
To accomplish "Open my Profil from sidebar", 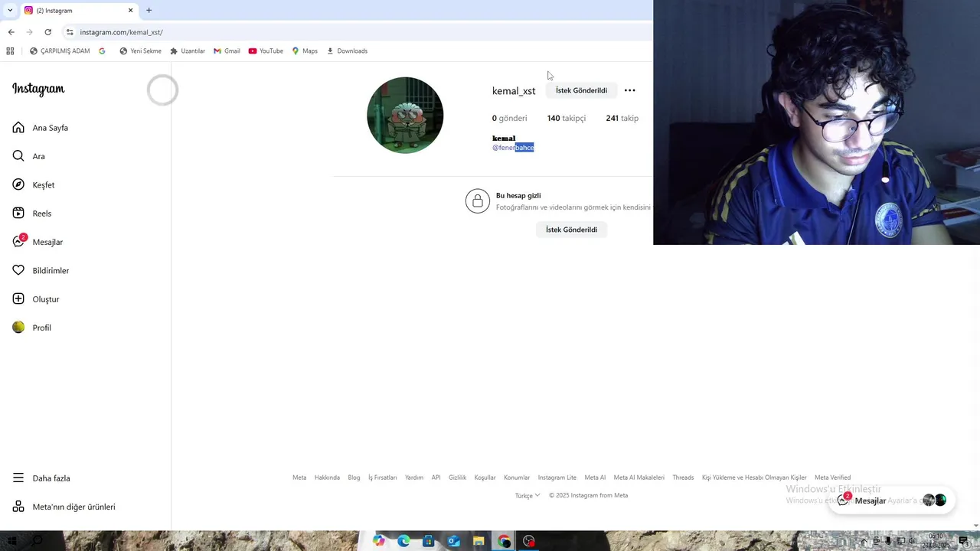I will tap(31, 328).
